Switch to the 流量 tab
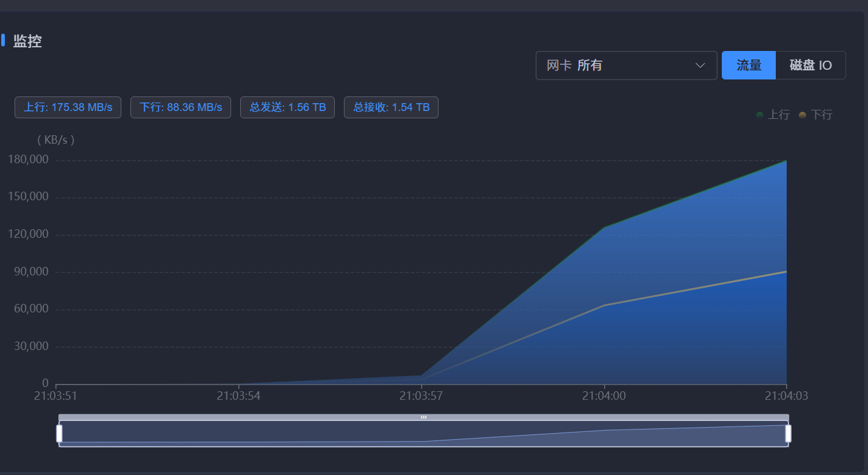 pos(749,66)
